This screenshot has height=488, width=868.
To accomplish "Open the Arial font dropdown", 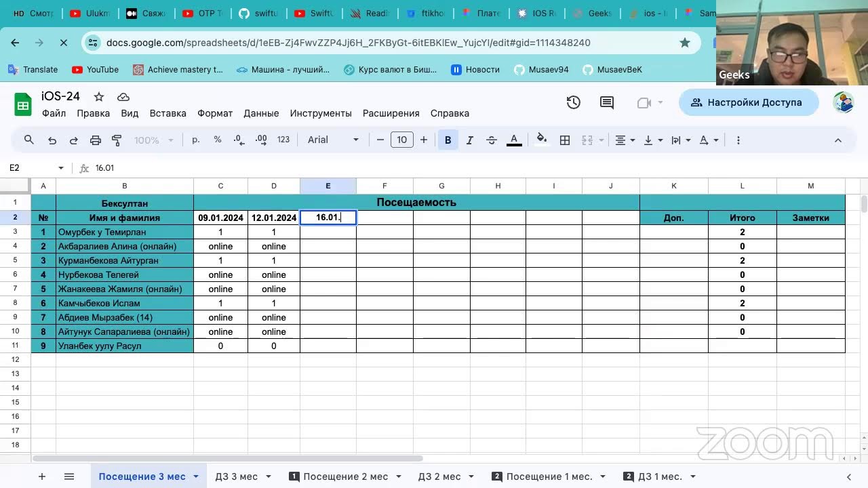I will (x=334, y=140).
